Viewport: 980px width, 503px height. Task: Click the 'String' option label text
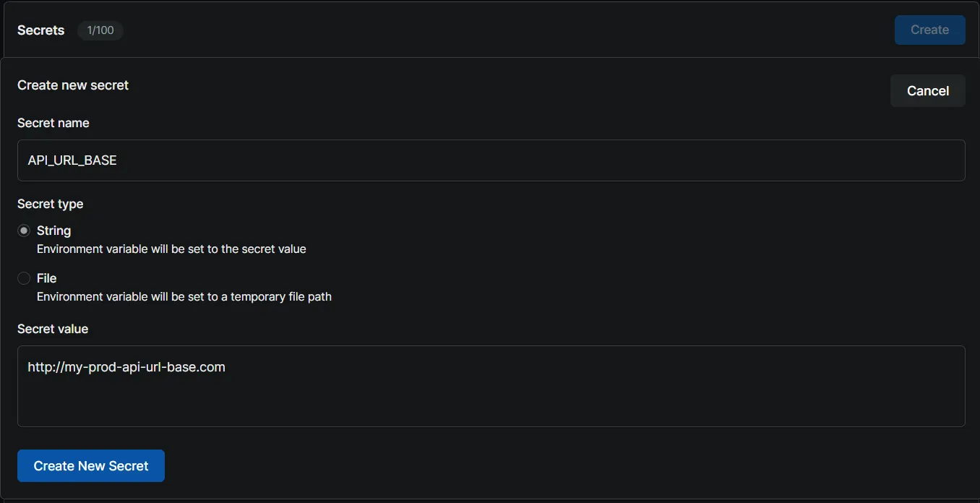tap(53, 231)
